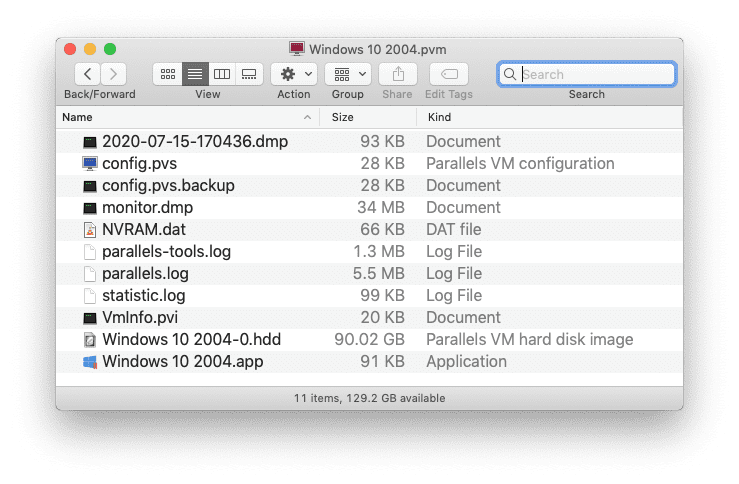739x484 pixels.
Task: Open the Action gear menu
Action: [294, 74]
